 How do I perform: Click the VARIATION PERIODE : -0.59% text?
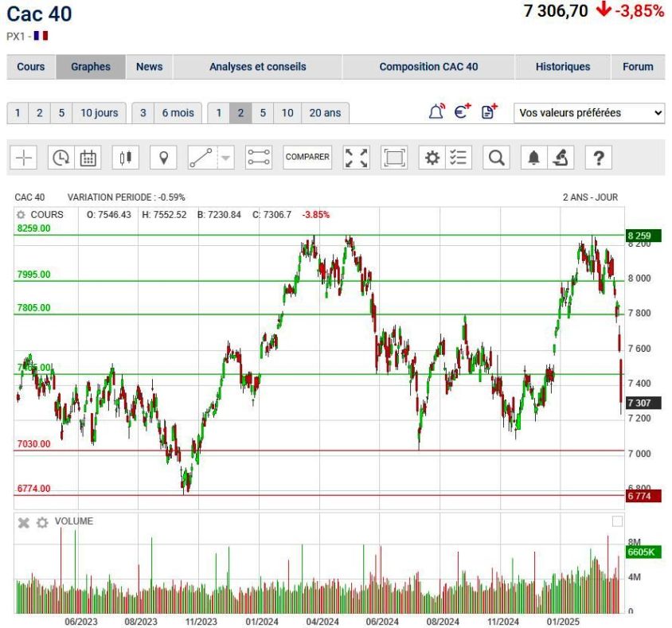(x=126, y=197)
